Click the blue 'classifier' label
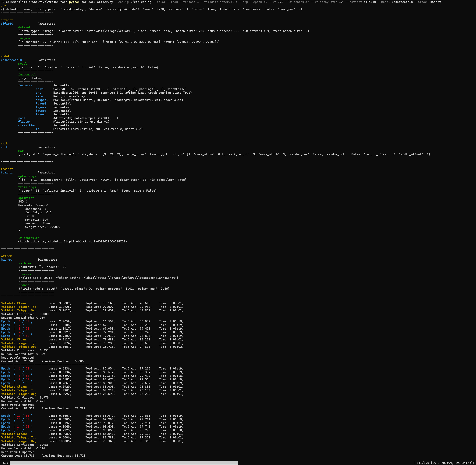Image resolution: width=476 pixels, height=465 pixels. click(x=27, y=125)
